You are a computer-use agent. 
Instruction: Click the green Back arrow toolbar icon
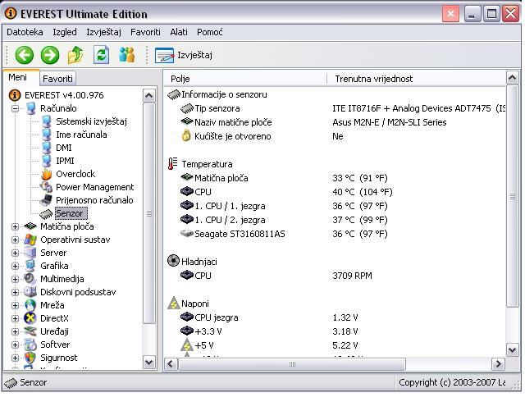25,56
